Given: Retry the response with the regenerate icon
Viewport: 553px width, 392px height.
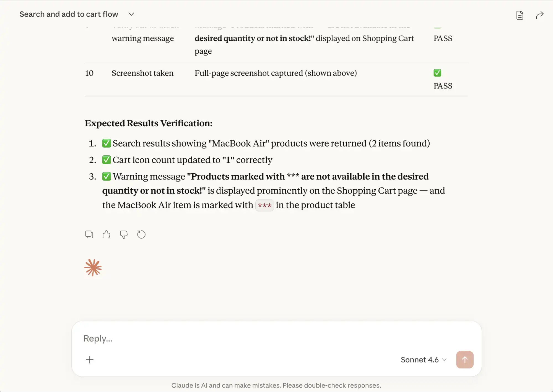Looking at the screenshot, I should [141, 234].
